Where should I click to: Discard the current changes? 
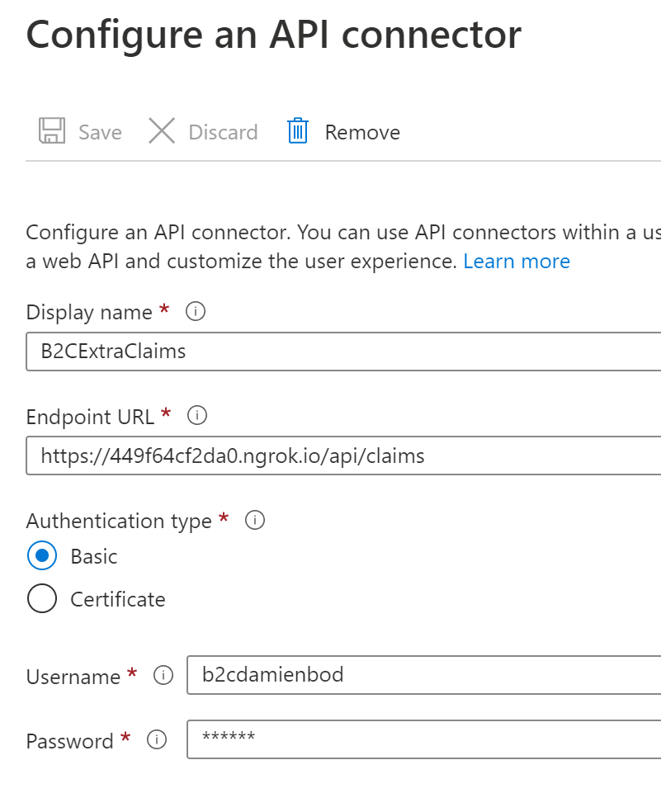[202, 130]
